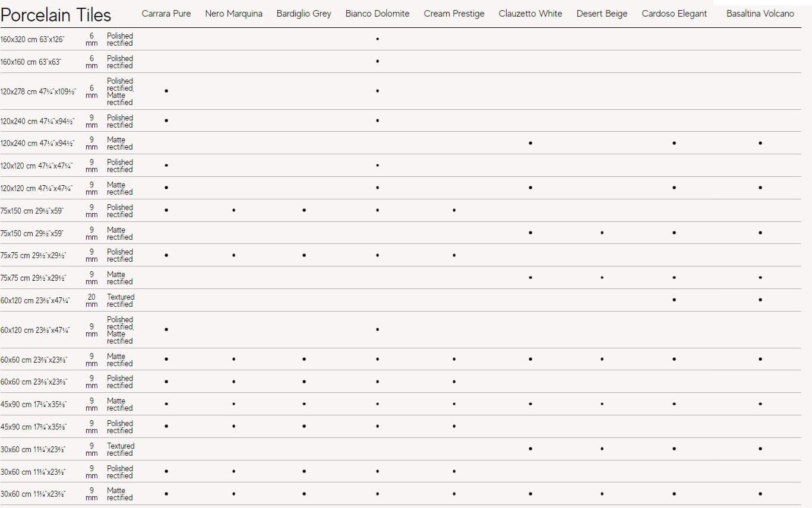
Task: Click the Bardiglio Grey column header
Action: pyautogui.click(x=304, y=14)
